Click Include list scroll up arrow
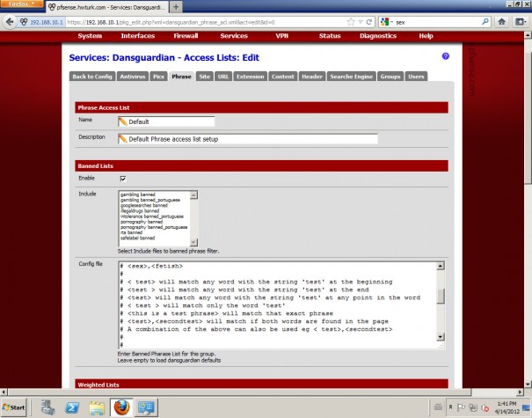 point(193,194)
